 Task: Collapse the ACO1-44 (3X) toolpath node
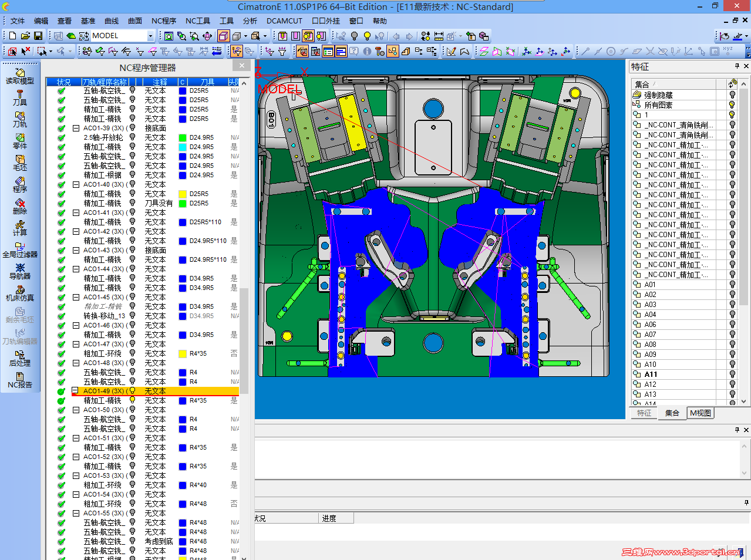point(76,269)
